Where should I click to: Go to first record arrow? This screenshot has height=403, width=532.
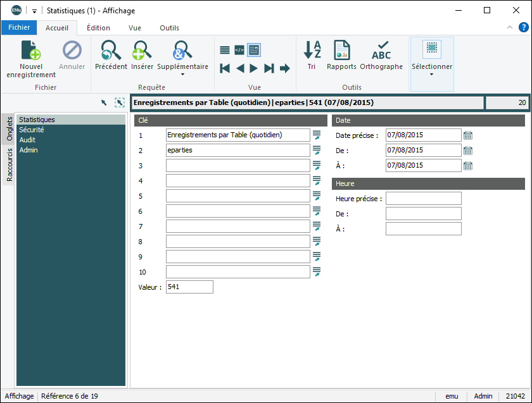point(225,68)
